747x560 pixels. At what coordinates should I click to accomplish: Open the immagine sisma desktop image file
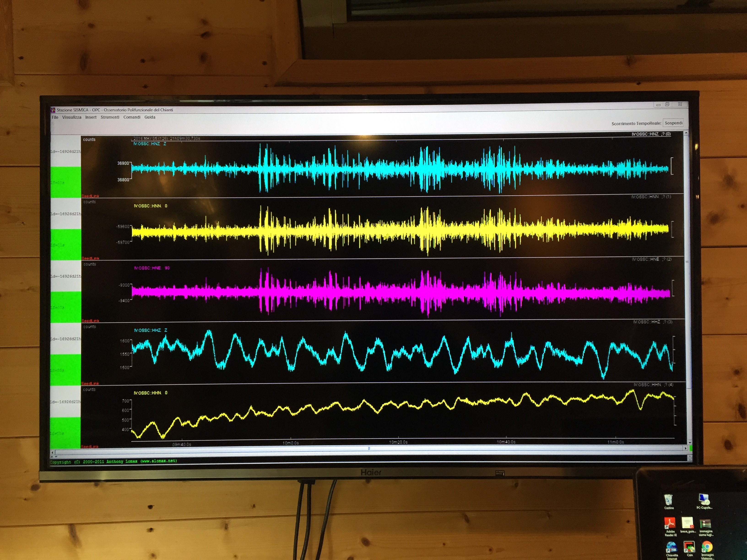pyautogui.click(x=706, y=528)
